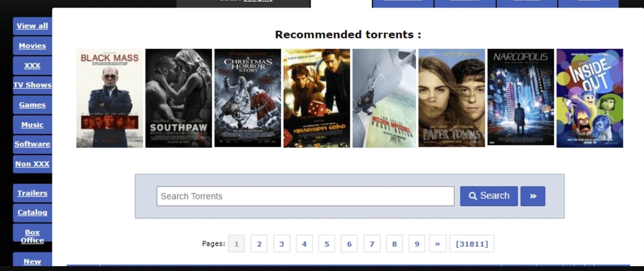Jump to page 6
This screenshot has height=271, width=644.
click(349, 244)
